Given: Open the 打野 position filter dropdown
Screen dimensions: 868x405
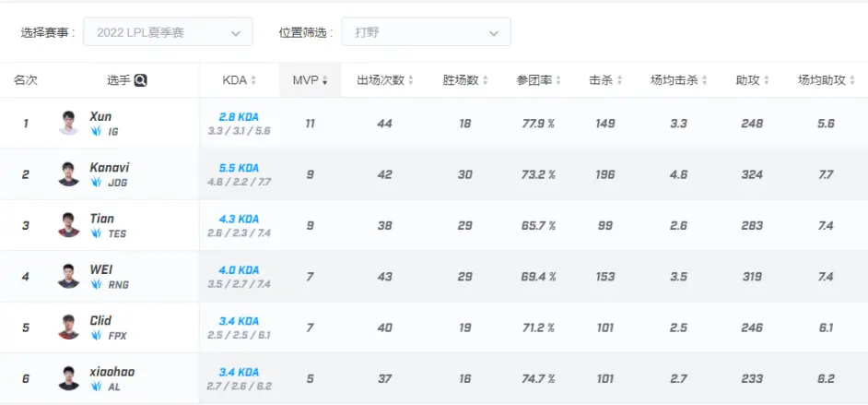Looking at the screenshot, I should pyautogui.click(x=426, y=32).
